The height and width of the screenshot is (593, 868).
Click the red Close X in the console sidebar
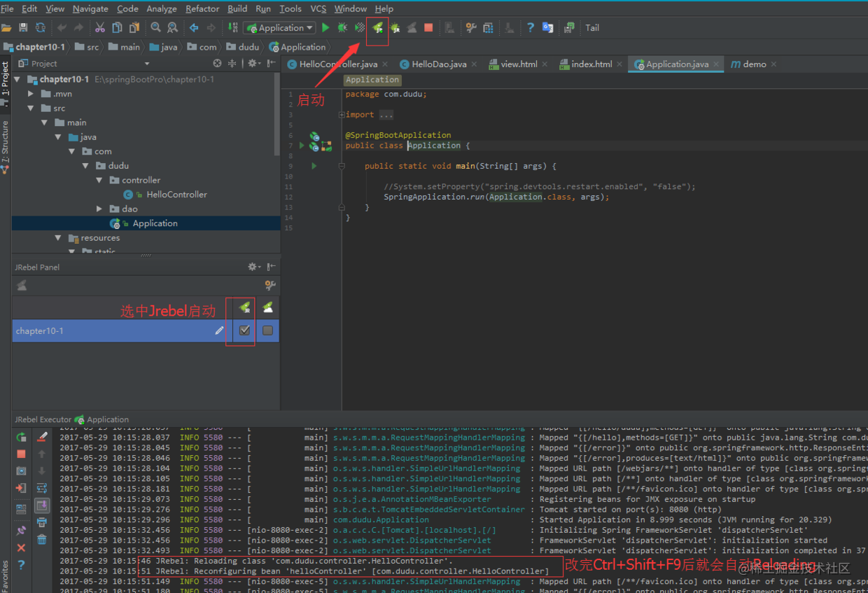21,547
